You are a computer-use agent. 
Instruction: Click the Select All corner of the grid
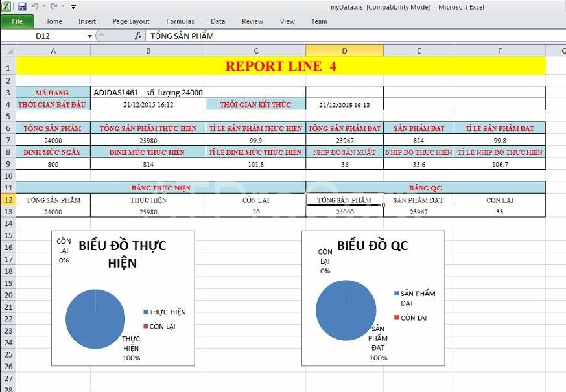7,51
